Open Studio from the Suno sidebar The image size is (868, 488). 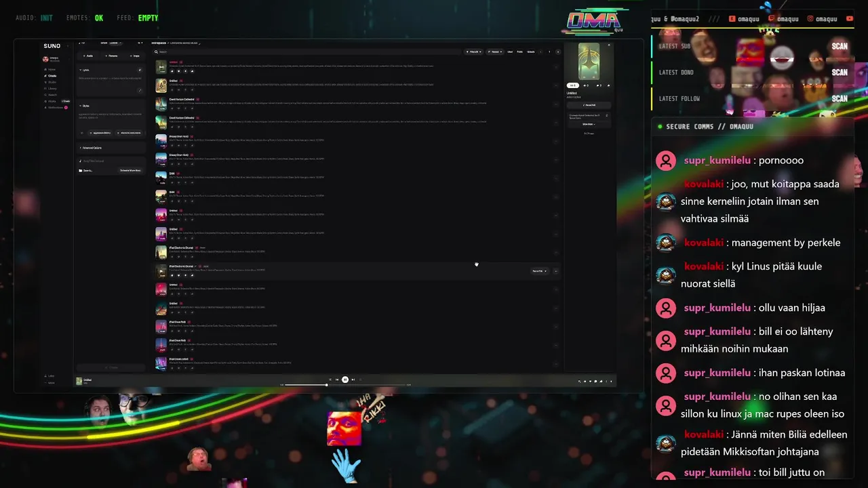[x=52, y=82]
